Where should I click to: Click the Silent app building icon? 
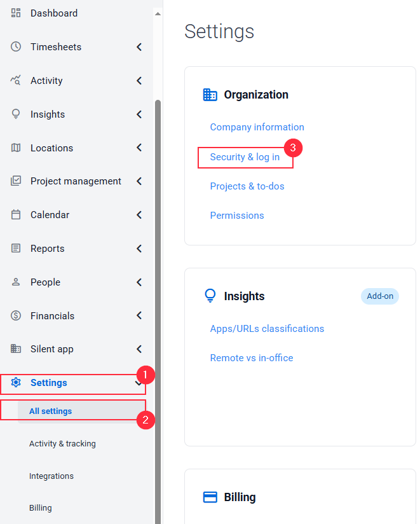tap(16, 348)
